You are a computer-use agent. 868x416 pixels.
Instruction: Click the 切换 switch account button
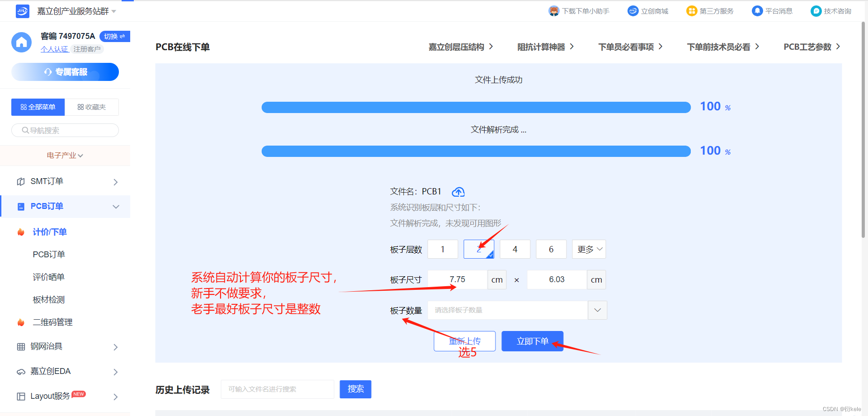115,36
